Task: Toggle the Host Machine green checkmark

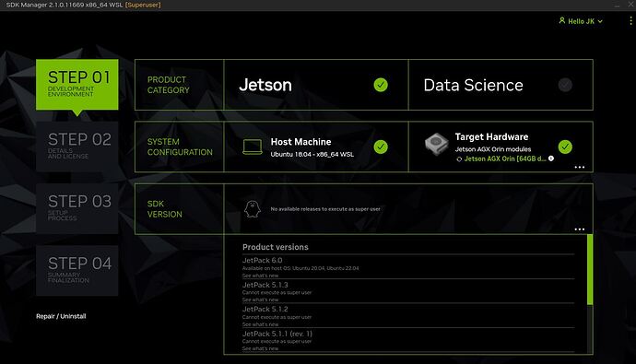Action: tap(381, 147)
